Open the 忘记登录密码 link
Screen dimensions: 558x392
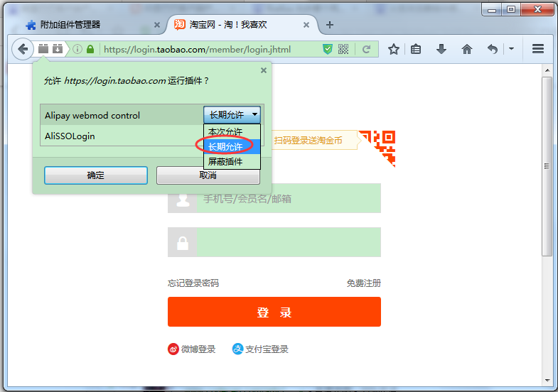pos(193,283)
